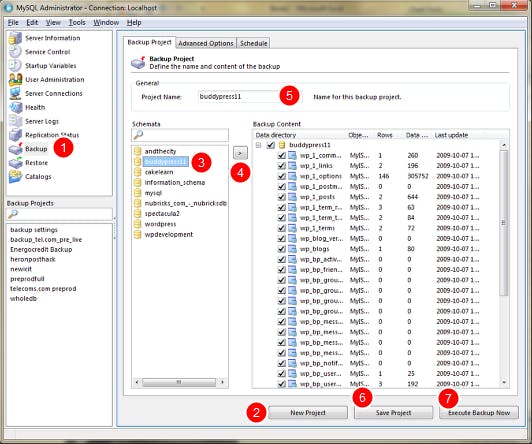
Task: Select the 'backup settings' project
Action: click(34, 230)
